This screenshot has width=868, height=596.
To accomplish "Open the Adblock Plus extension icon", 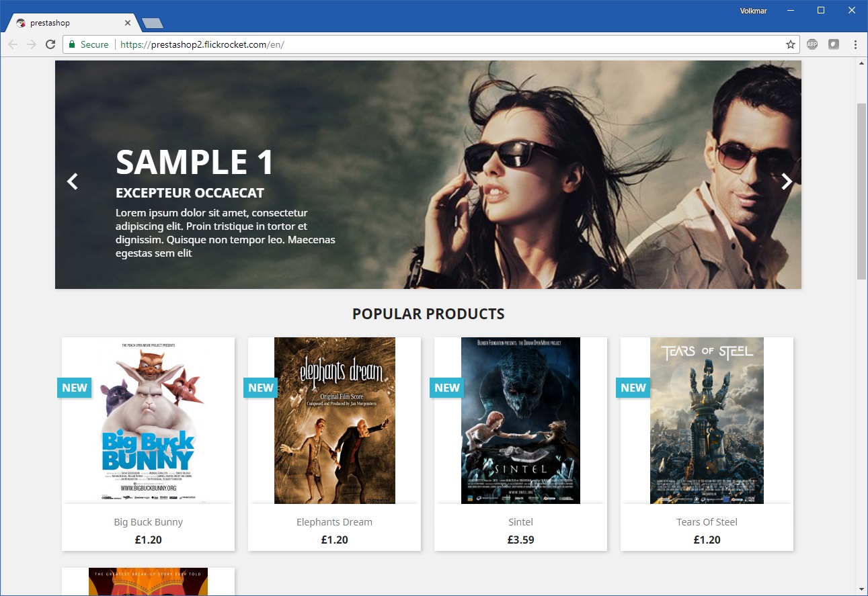I will tap(812, 44).
